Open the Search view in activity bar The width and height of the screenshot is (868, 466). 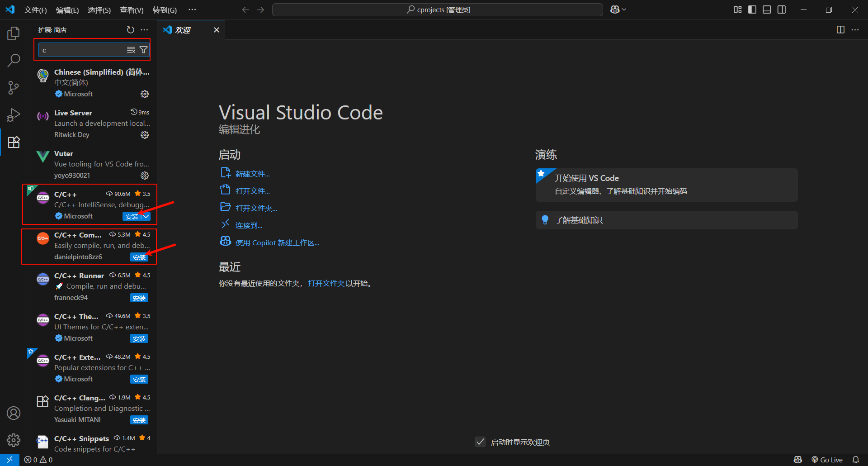click(x=14, y=60)
